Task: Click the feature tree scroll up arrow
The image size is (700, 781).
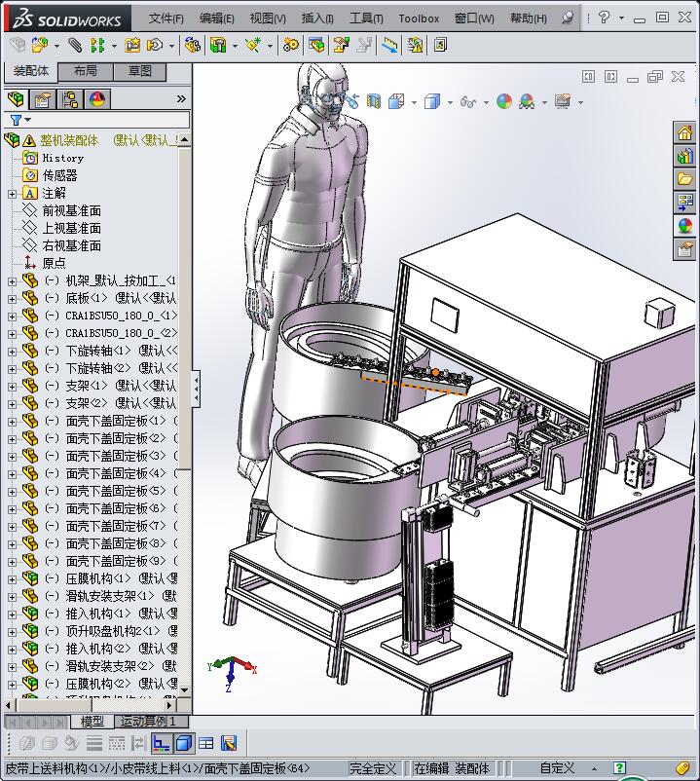Action: click(184, 138)
